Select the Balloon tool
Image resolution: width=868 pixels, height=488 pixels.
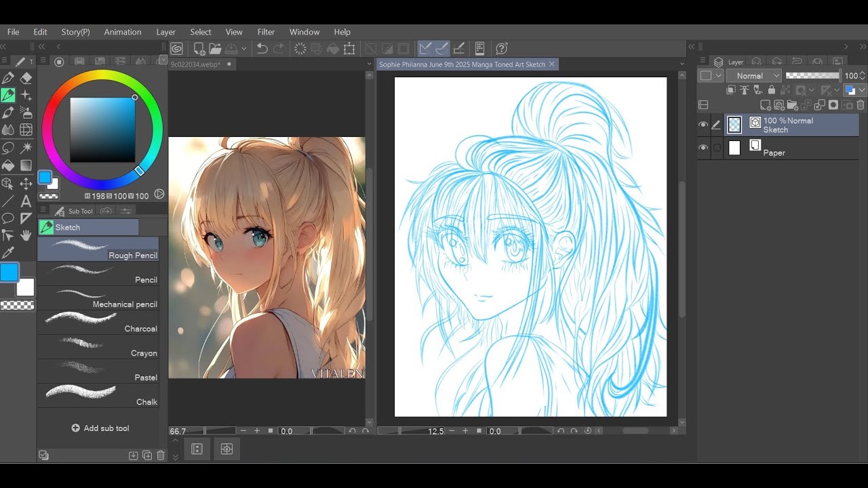click(8, 218)
